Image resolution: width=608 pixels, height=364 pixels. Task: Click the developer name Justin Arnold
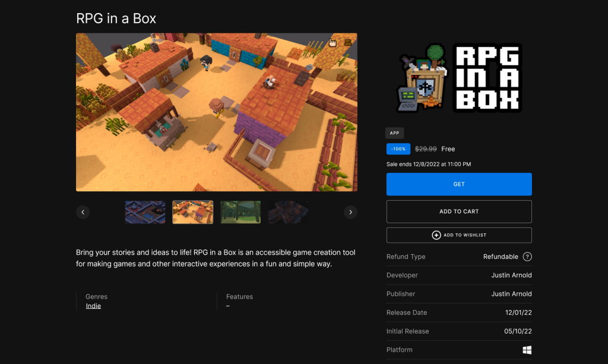coord(511,276)
